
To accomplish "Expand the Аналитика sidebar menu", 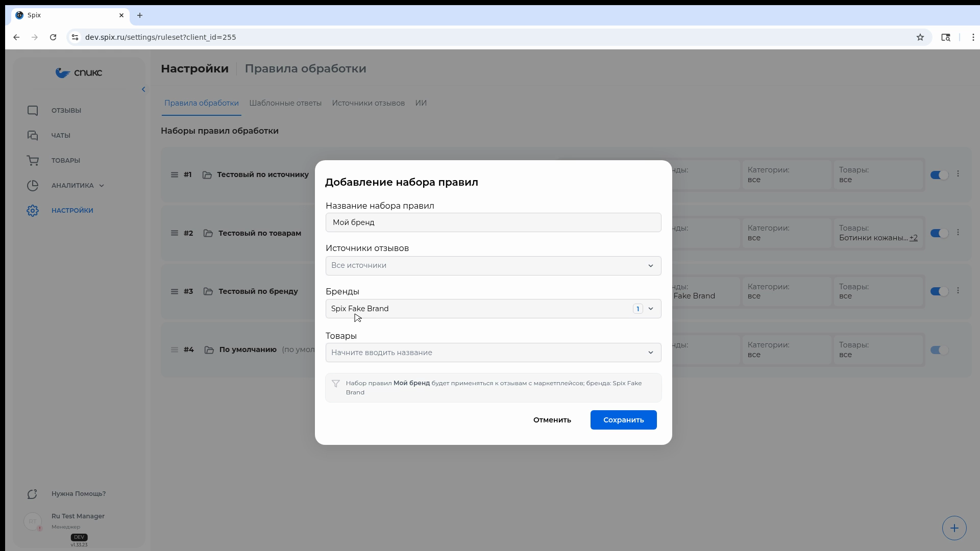I will (x=78, y=186).
